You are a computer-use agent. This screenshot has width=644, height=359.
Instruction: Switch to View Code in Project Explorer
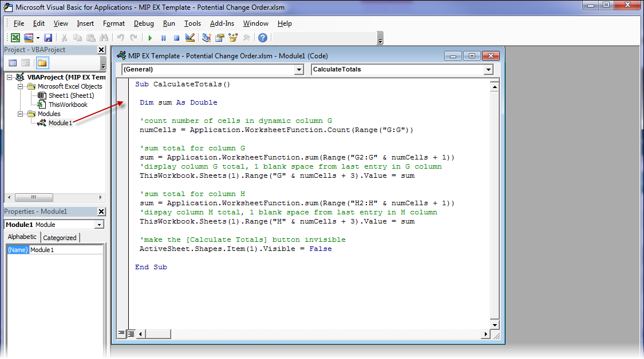(x=13, y=62)
